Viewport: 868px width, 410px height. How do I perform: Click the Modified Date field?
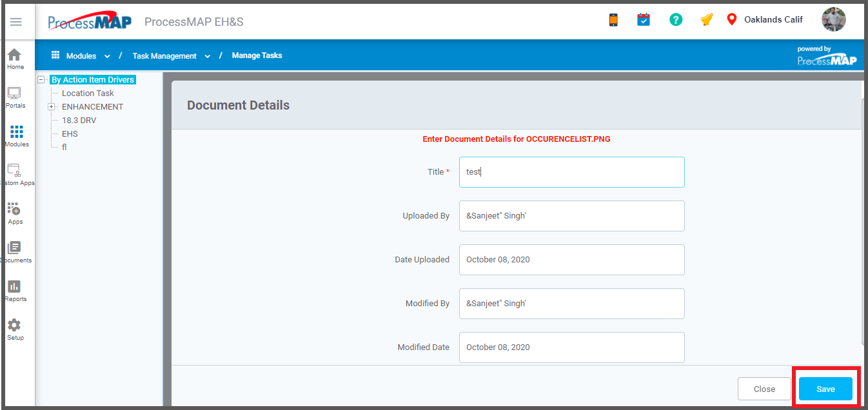tap(572, 347)
